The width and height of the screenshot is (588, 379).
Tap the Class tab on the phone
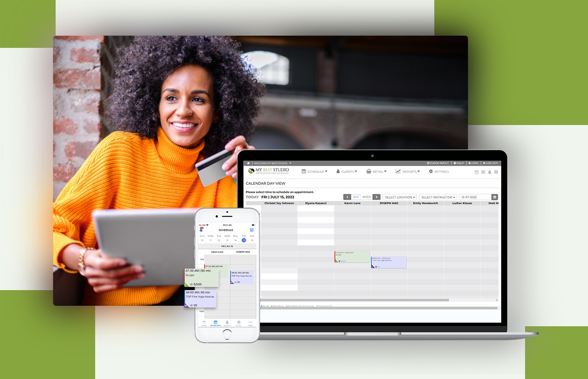203,323
